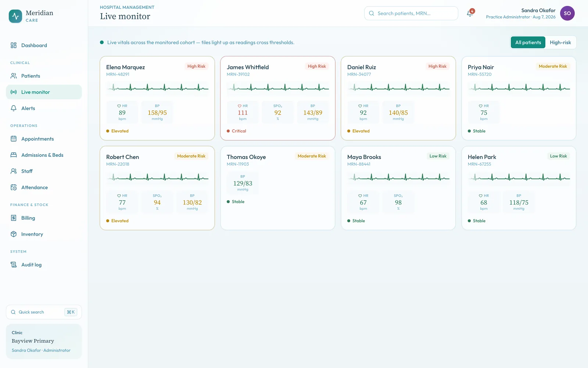
Task: Click Robert Chen's SpO2 94 reading
Action: coord(157,202)
